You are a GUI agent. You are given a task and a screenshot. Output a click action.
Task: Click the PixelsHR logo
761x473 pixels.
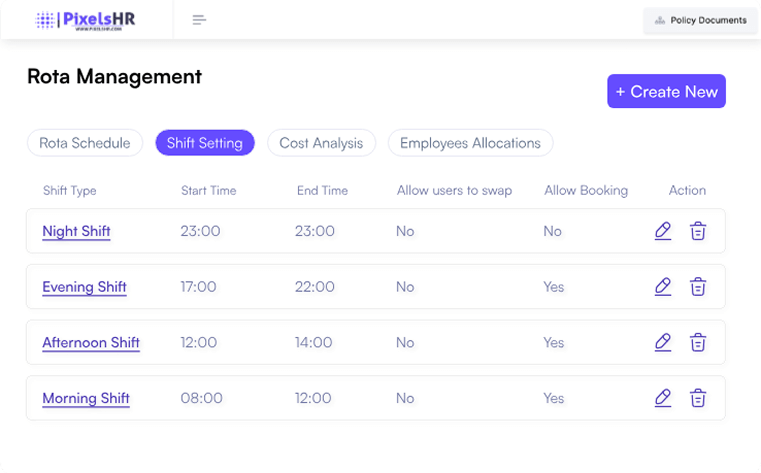[x=85, y=20]
